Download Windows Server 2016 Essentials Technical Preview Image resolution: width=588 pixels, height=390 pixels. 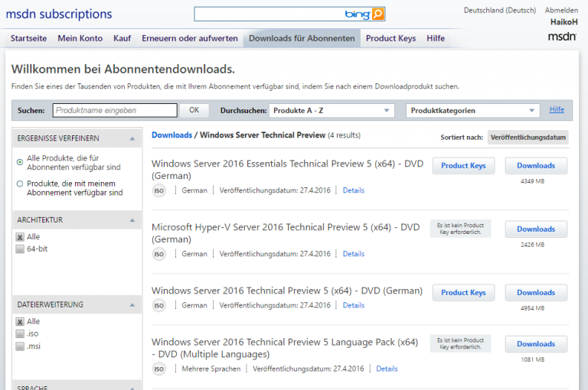pyautogui.click(x=535, y=165)
